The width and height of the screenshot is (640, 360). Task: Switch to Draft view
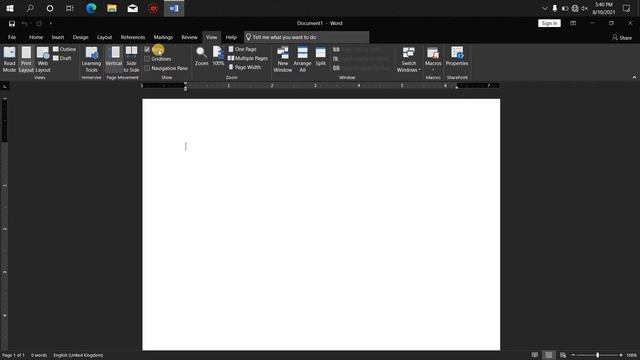[62, 58]
